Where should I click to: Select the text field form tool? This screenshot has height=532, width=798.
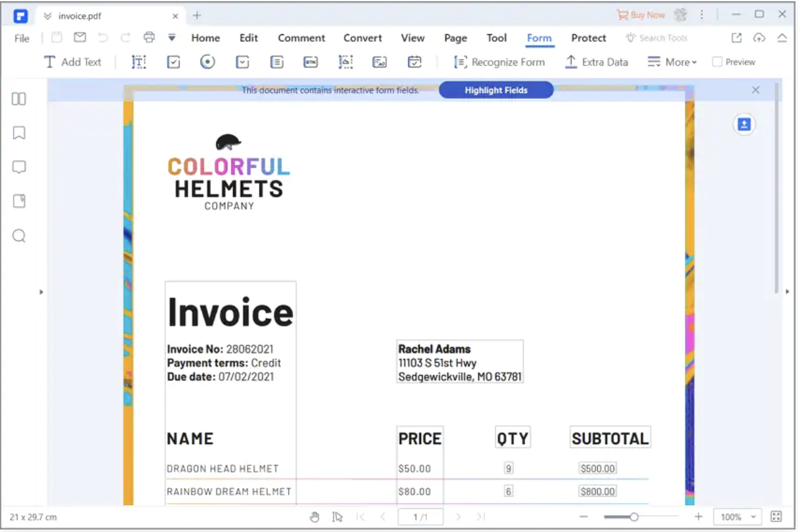139,62
